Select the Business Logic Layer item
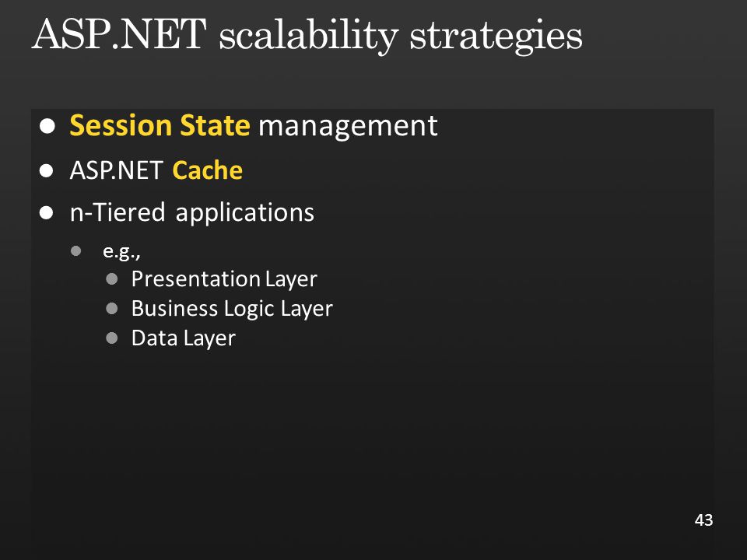The width and height of the screenshot is (747, 560). tap(232, 309)
